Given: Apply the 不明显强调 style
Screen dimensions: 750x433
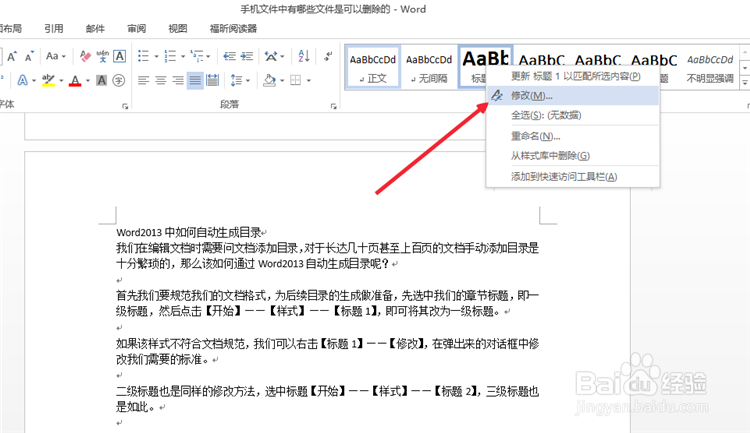Looking at the screenshot, I should (x=710, y=67).
